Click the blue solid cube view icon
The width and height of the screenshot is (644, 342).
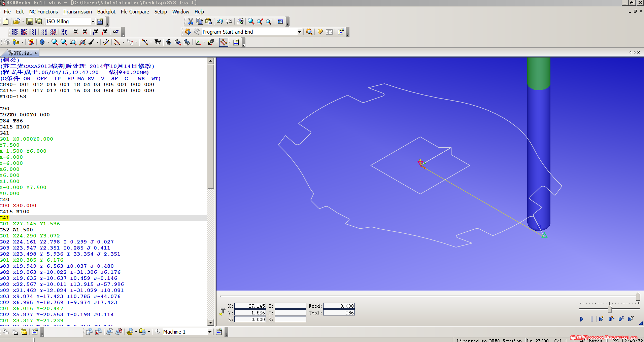tap(42, 42)
